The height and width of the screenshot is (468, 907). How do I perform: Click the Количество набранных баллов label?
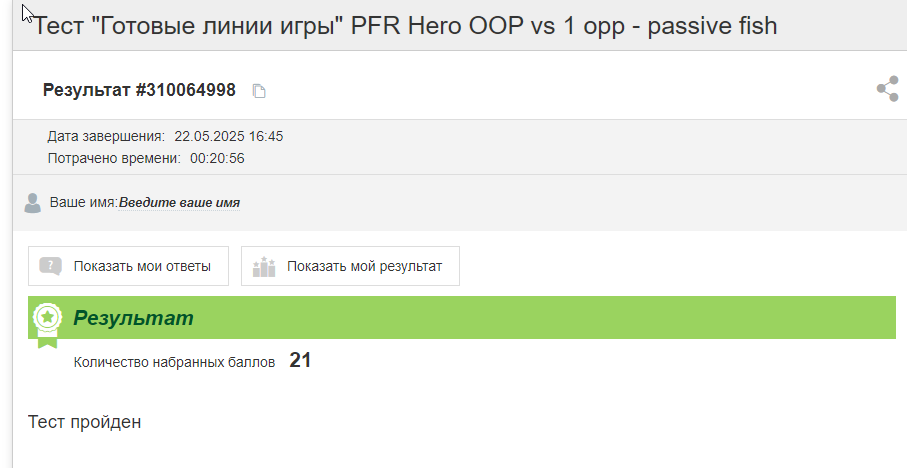tap(174, 362)
